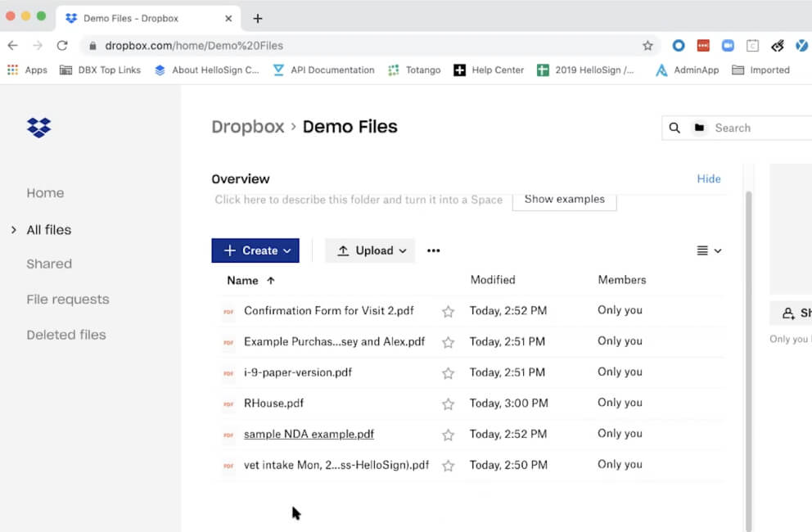812x532 pixels.
Task: Click the Show examples button
Action: point(565,200)
